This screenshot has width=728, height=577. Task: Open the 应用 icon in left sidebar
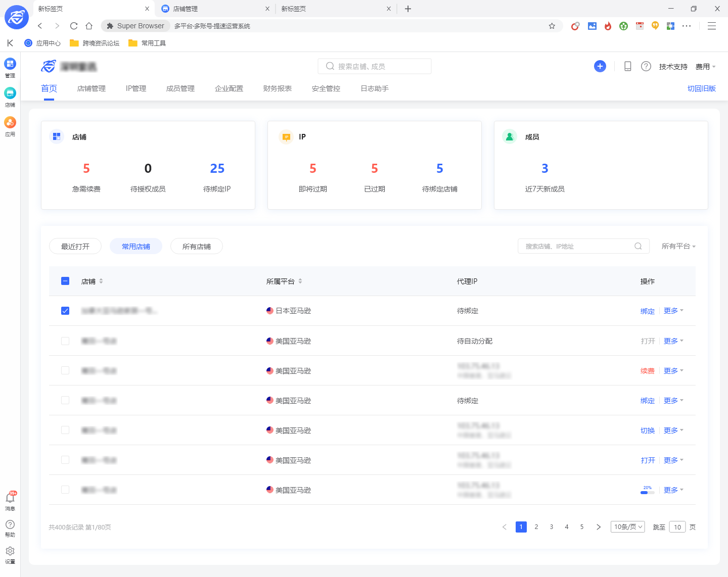pyautogui.click(x=10, y=123)
